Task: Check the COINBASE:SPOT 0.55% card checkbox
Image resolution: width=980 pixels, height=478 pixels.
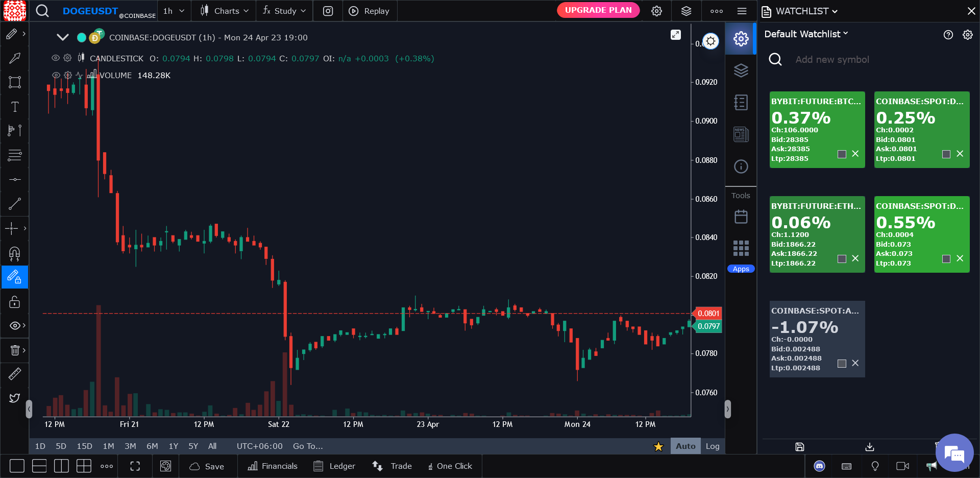Action: (x=946, y=259)
